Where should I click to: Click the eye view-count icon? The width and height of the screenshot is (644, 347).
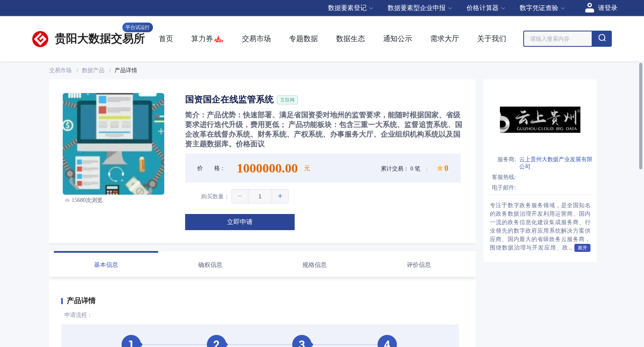(67, 200)
